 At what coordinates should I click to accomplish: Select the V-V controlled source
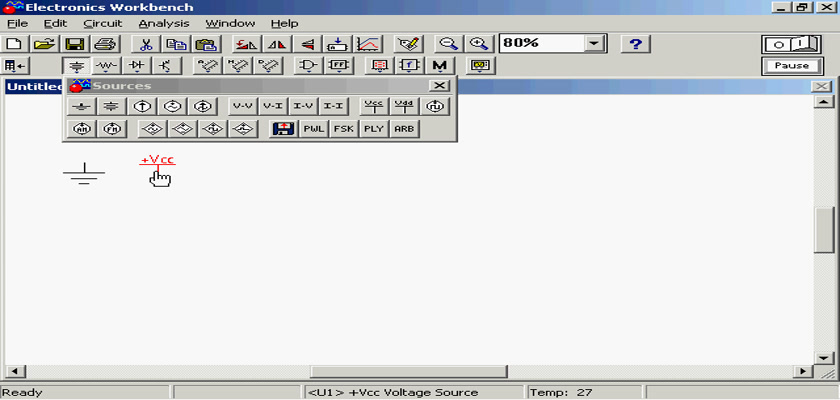(243, 107)
